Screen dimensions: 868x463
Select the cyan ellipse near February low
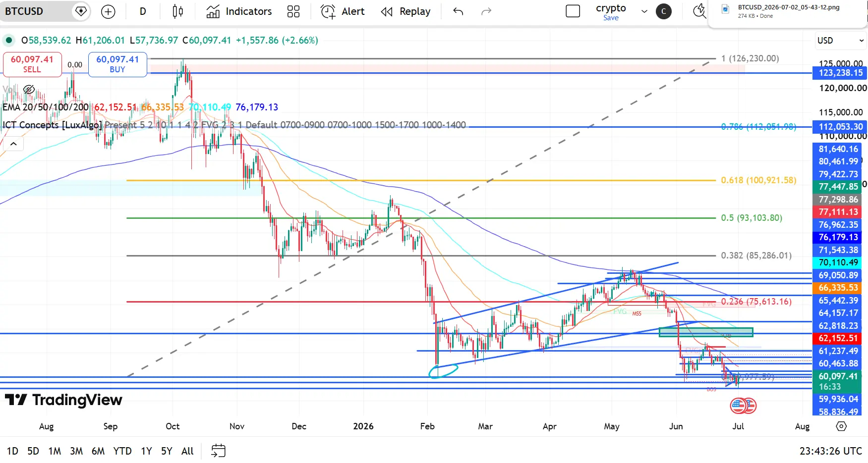(443, 370)
